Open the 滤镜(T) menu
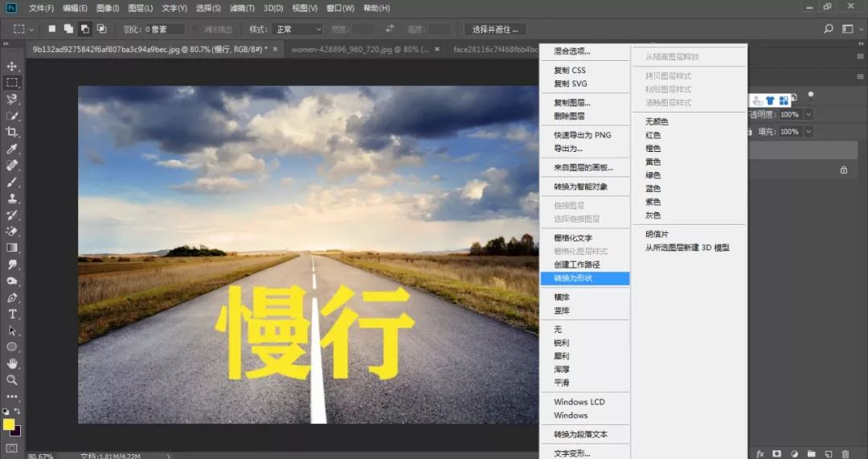Screen dimensions: 868x459 pos(242,8)
